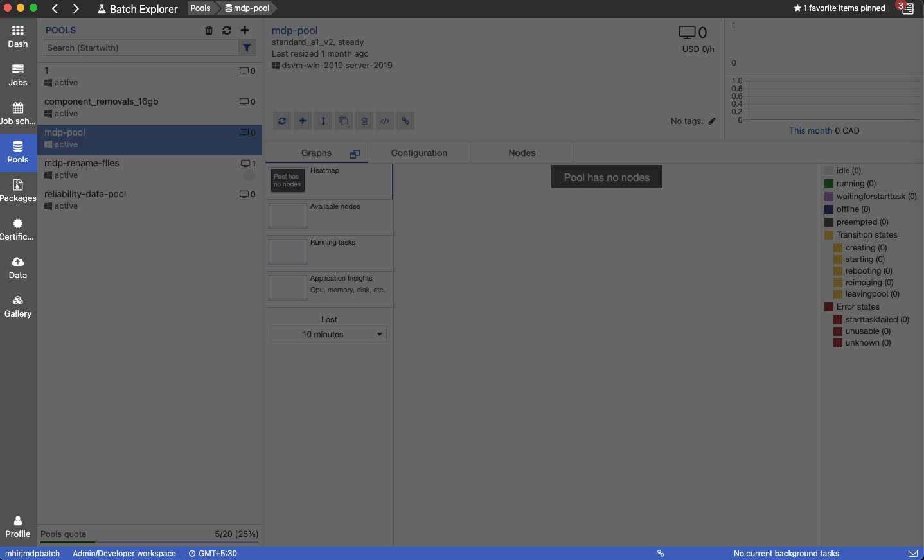Open the Clone pool icon
924x560 pixels.
[344, 121]
